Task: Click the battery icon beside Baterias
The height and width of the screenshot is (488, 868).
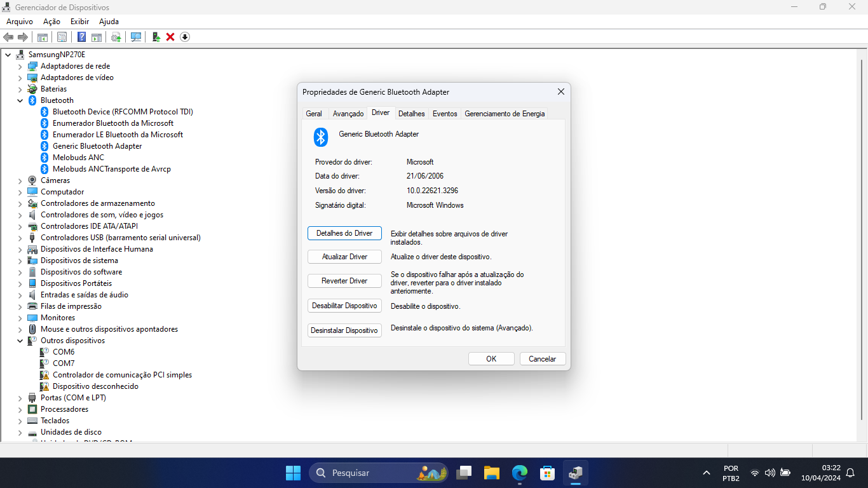Action: pos(32,89)
